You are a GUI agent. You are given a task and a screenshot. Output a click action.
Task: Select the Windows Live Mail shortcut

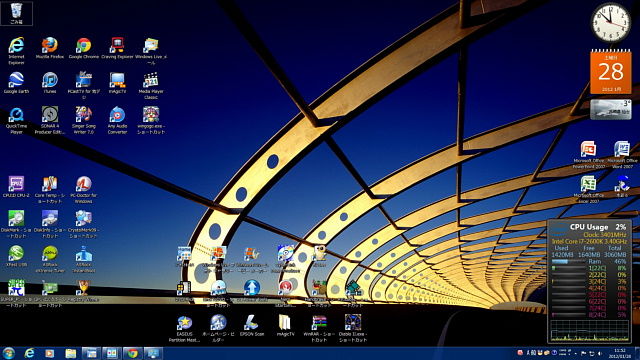[151, 51]
